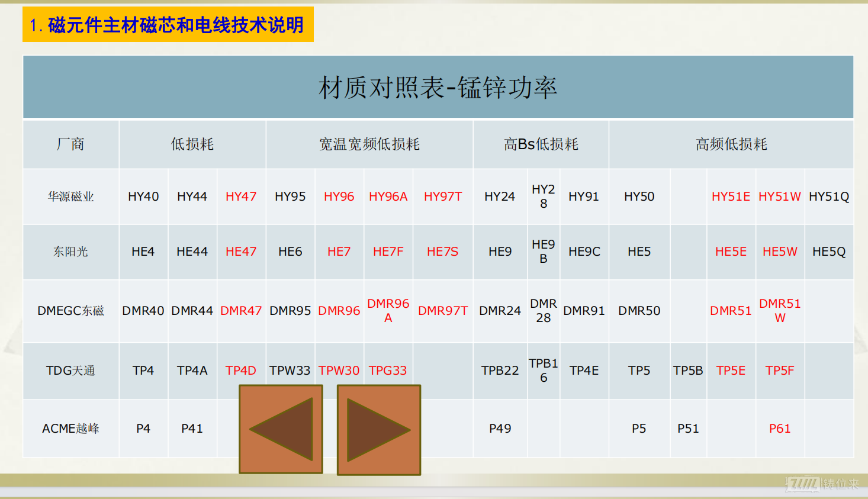
Task: Select the 厂商 header cell
Action: tap(70, 144)
